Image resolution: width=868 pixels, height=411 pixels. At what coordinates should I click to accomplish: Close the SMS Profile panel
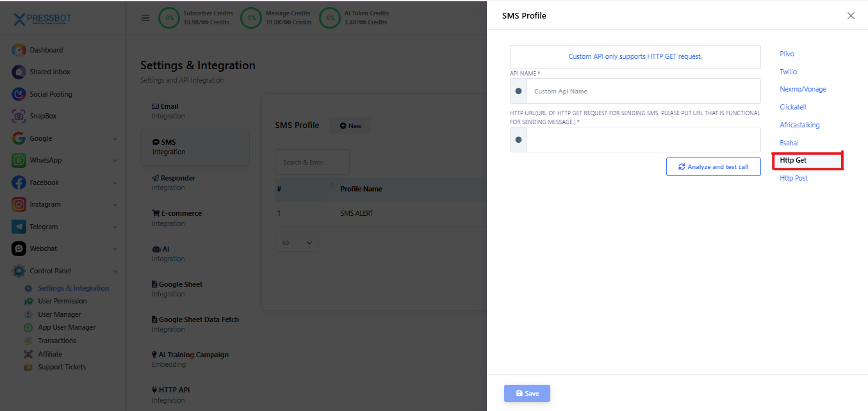point(851,16)
